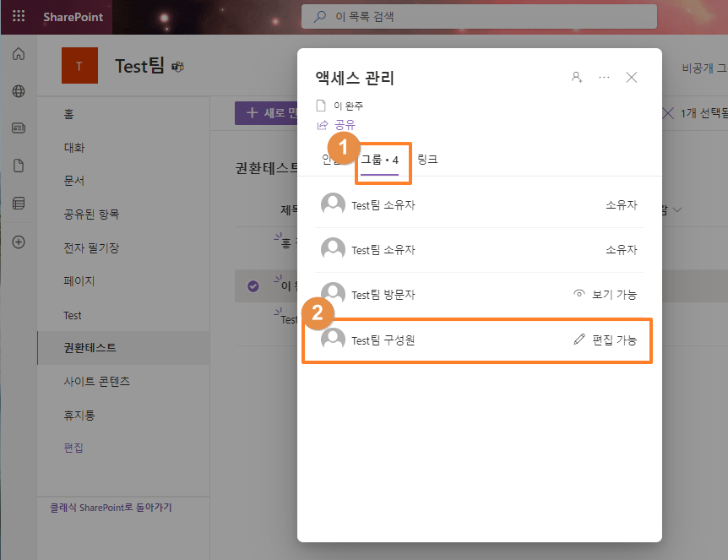Switch to the 그룹 · 4 tab
Image resolution: width=728 pixels, height=560 pixels.
point(380,160)
